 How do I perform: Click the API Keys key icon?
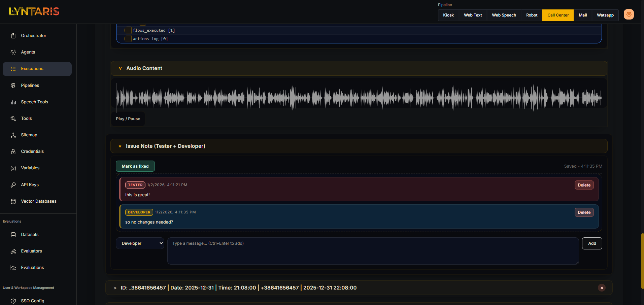[13, 185]
